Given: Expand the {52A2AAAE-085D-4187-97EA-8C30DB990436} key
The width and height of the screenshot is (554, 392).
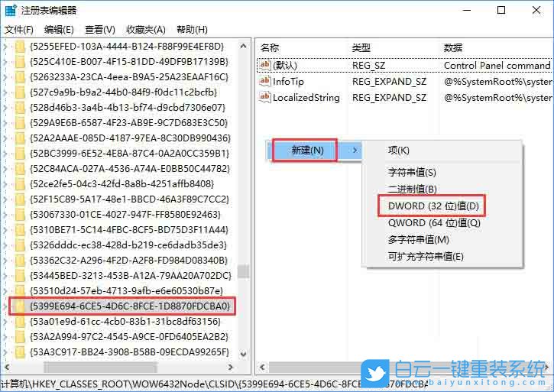Looking at the screenshot, I should click(5, 138).
